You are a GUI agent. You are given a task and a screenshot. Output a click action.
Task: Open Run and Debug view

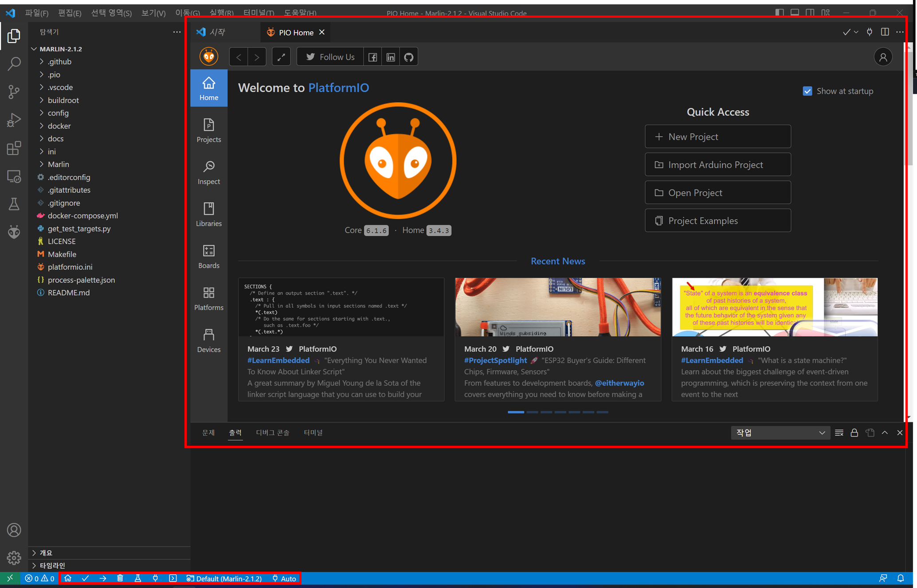(14, 120)
